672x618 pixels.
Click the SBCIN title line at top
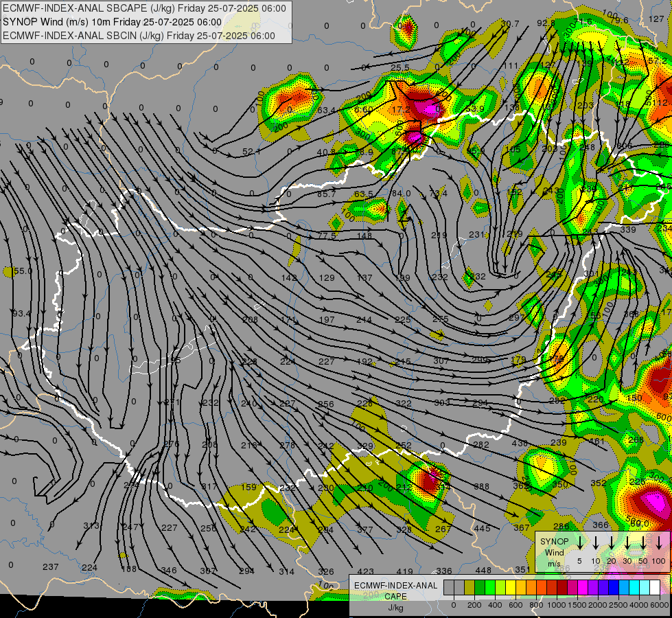coord(139,36)
